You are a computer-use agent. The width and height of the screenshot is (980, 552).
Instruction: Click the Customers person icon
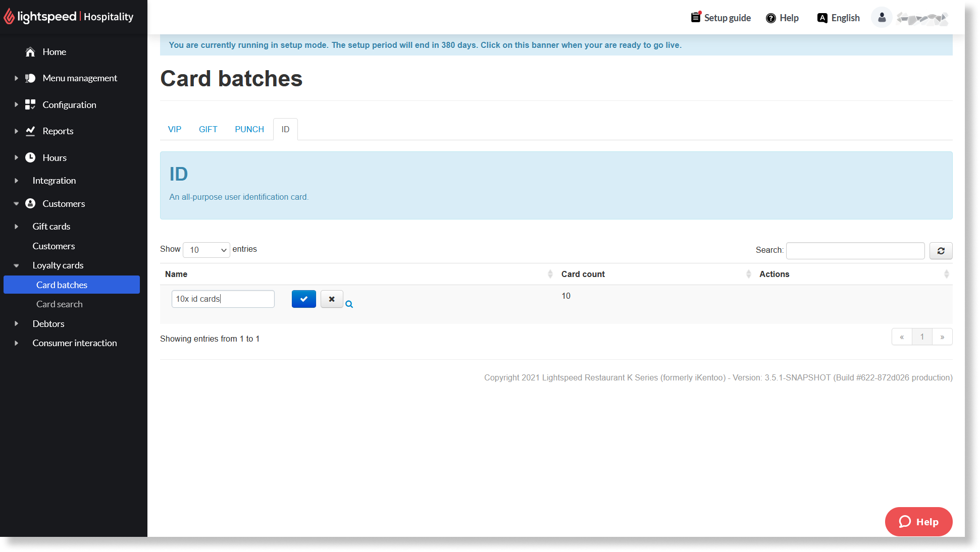click(x=30, y=203)
